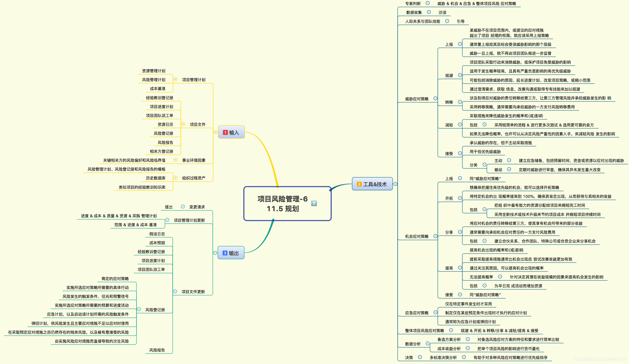Select the 成本预测 topic

pos(157,243)
